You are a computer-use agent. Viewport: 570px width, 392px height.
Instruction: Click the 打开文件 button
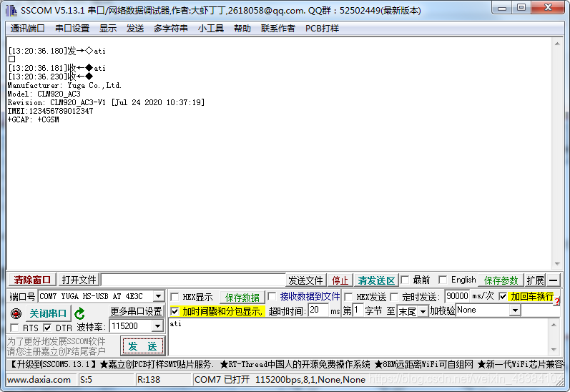(x=79, y=280)
